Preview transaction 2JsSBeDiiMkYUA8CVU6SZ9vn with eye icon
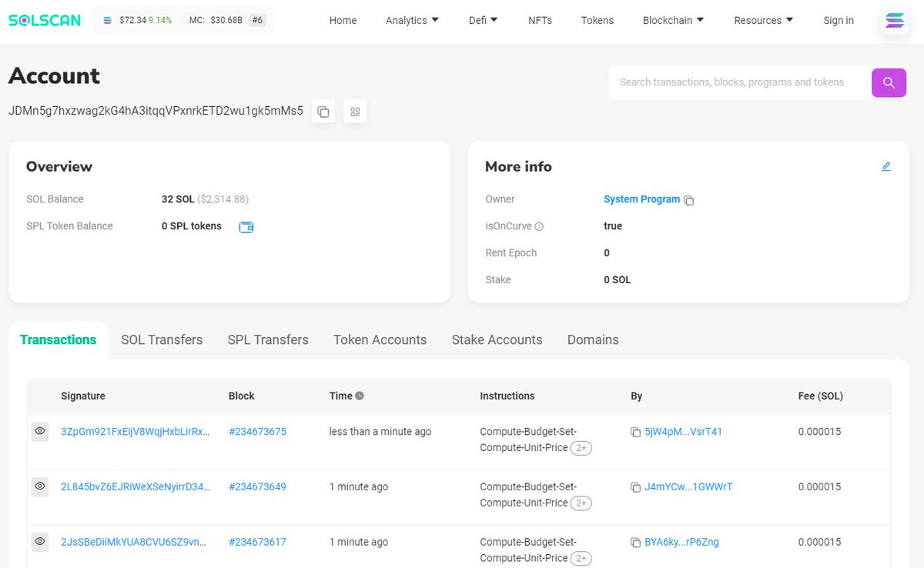The height and width of the screenshot is (568, 924). point(40,542)
